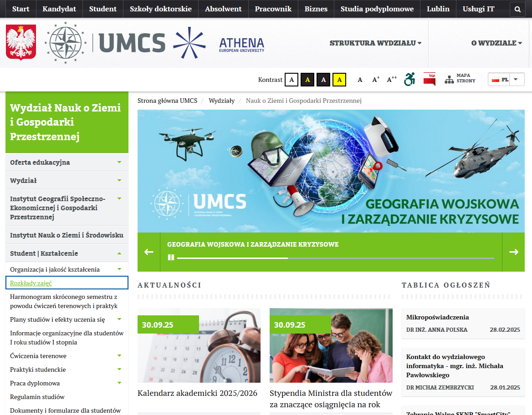
Task: Select Studia podyplomowe menu item
Action: (377, 9)
